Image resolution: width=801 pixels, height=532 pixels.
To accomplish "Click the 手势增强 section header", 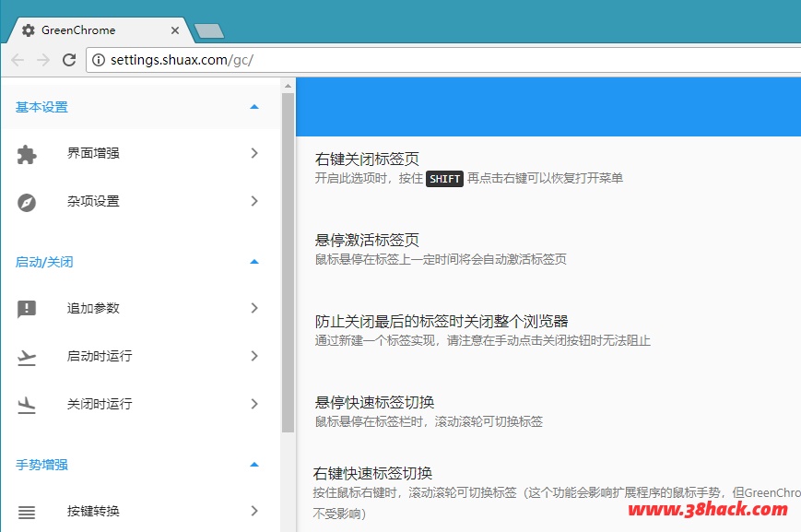I will click(x=140, y=465).
